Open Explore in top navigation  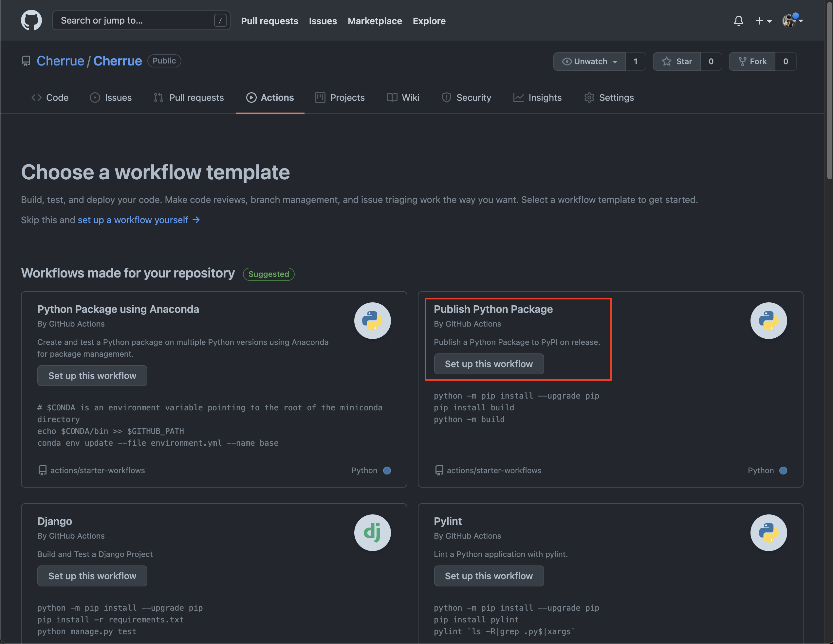(x=429, y=21)
